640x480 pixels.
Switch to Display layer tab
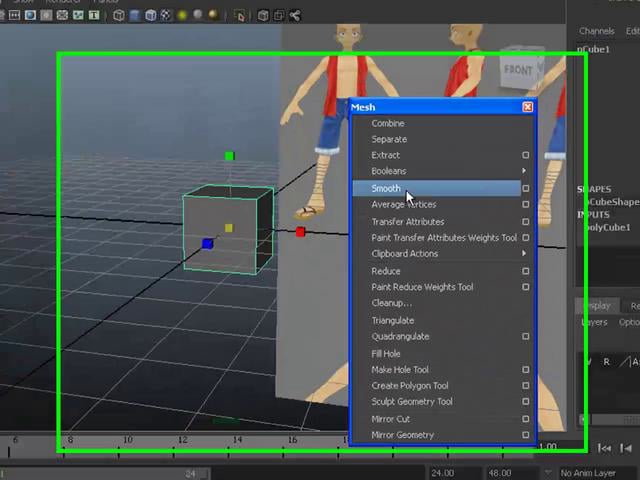(x=598, y=306)
